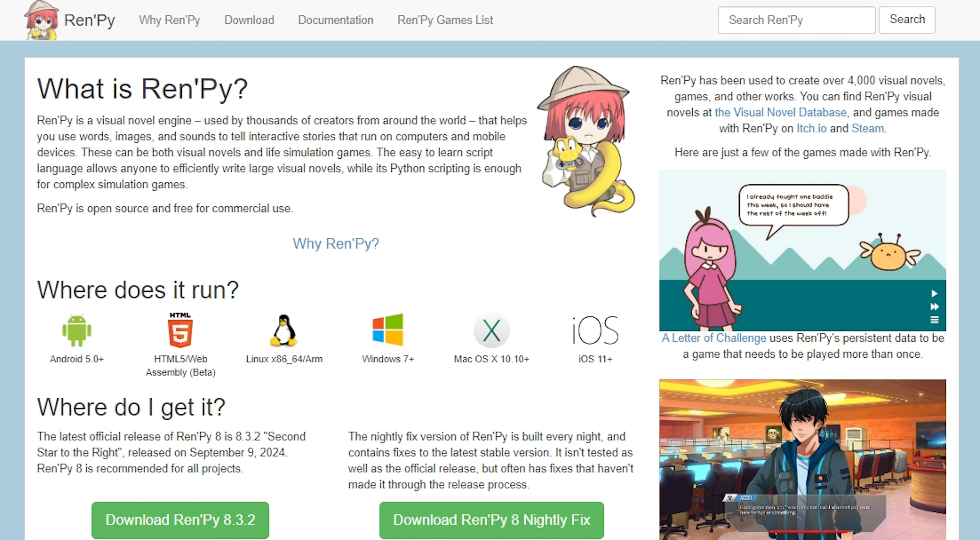The height and width of the screenshot is (540, 980).
Task: Click the hamburger menu icon in game screenshot
Action: point(934,320)
